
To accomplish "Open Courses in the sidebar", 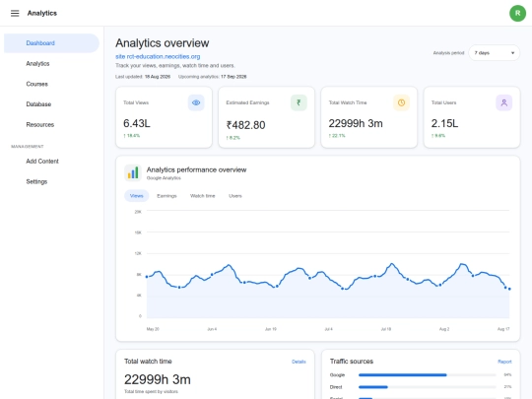I will (51, 84).
